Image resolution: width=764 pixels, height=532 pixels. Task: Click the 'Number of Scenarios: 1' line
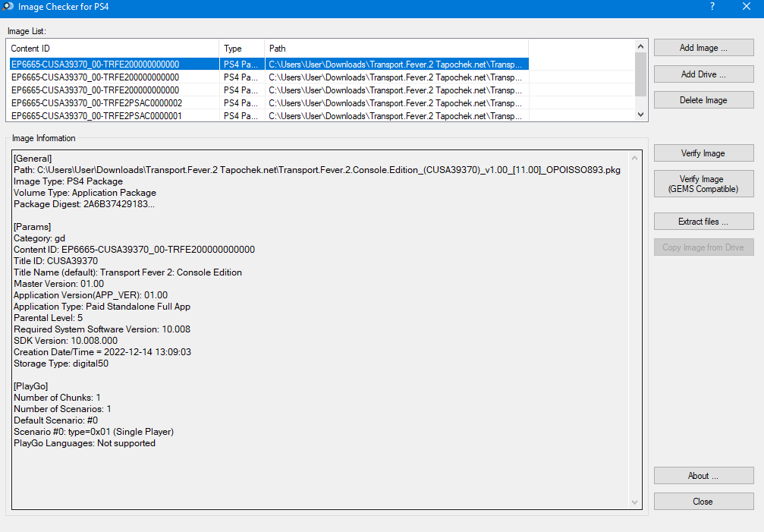[x=62, y=409]
